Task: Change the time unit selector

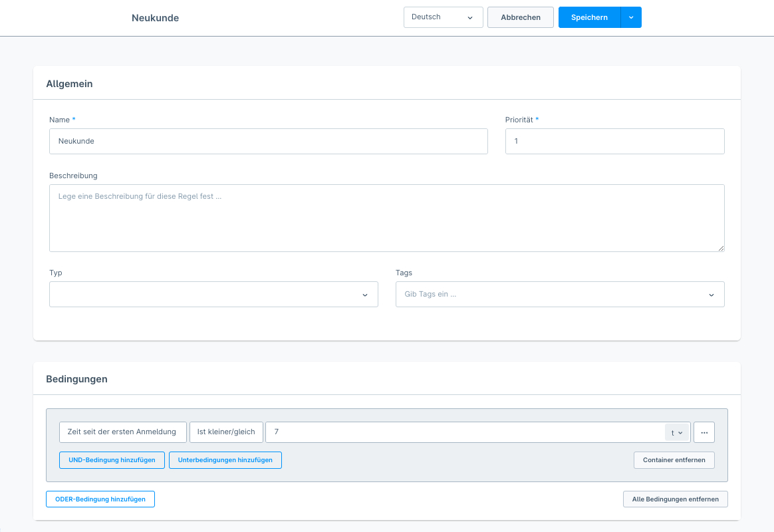Action: (x=677, y=432)
